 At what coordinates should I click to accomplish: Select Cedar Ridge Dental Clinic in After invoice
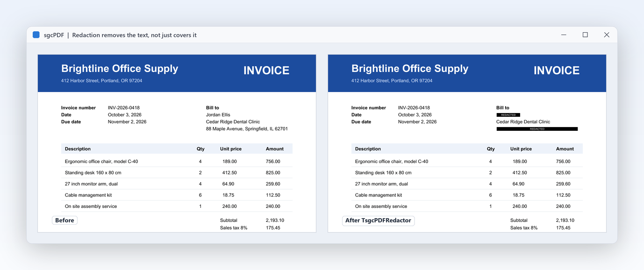pyautogui.click(x=523, y=122)
